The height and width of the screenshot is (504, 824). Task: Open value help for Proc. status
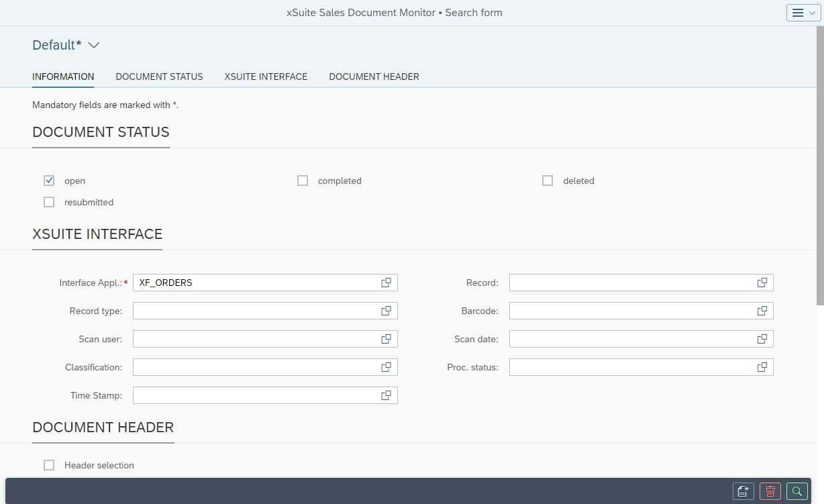pyautogui.click(x=762, y=367)
